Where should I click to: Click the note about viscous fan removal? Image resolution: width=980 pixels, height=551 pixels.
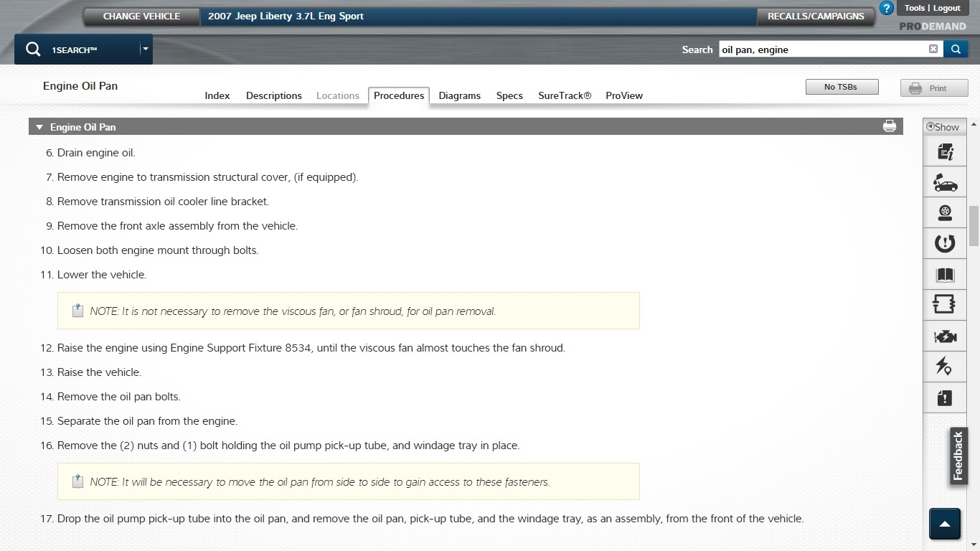pyautogui.click(x=293, y=311)
